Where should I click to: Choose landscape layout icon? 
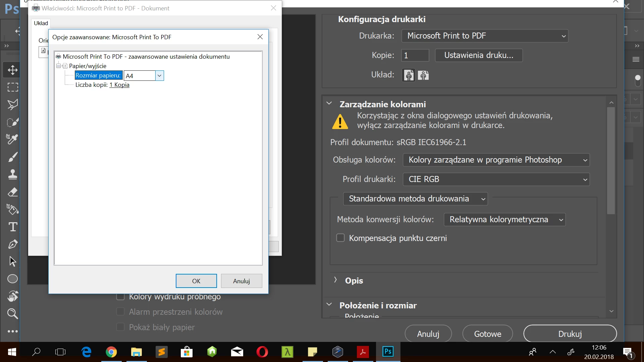[x=423, y=75]
